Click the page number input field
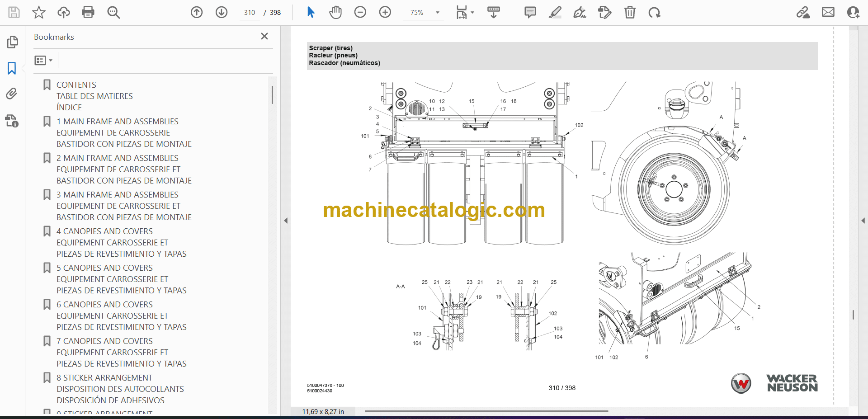 coord(250,13)
